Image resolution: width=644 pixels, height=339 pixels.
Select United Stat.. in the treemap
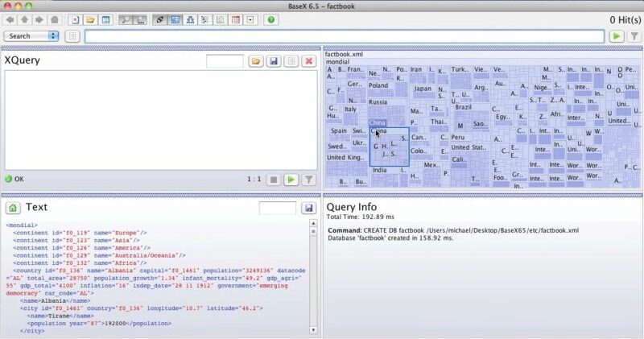pos(469,147)
